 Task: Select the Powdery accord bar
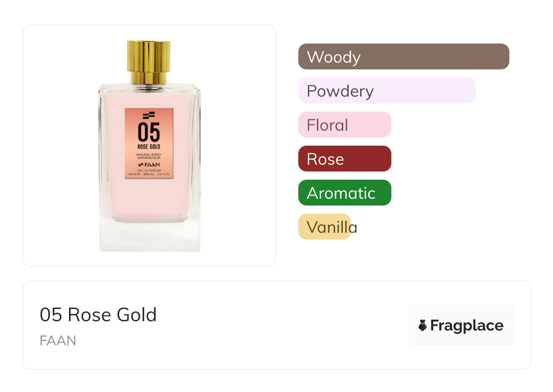point(386,91)
